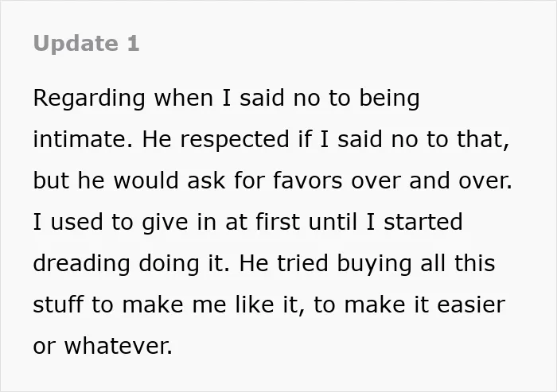The height and width of the screenshot is (392, 557).
Task: Click the "Update 1" heading
Action: click(86, 44)
